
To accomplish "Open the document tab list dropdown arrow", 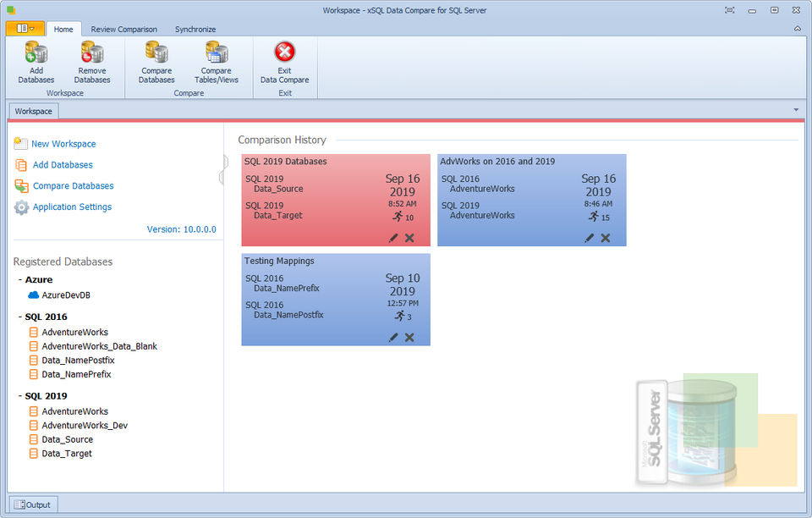I will [796, 110].
